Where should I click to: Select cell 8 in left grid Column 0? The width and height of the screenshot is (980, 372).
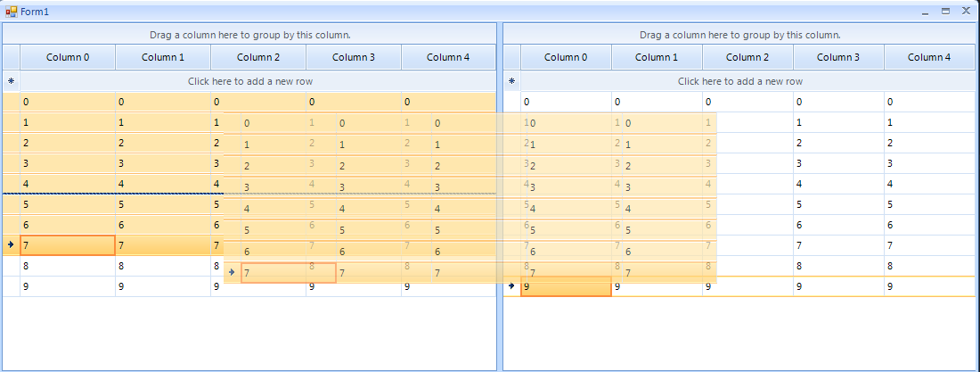(x=68, y=266)
